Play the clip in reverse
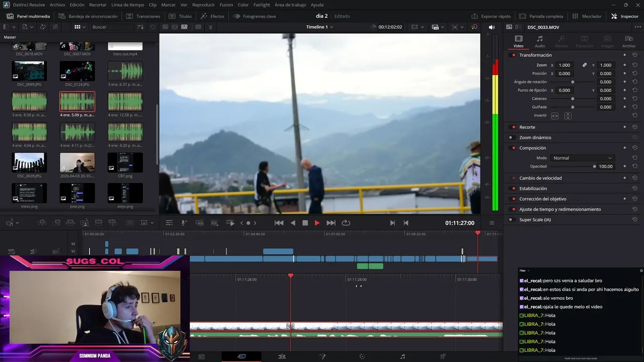 point(293,223)
